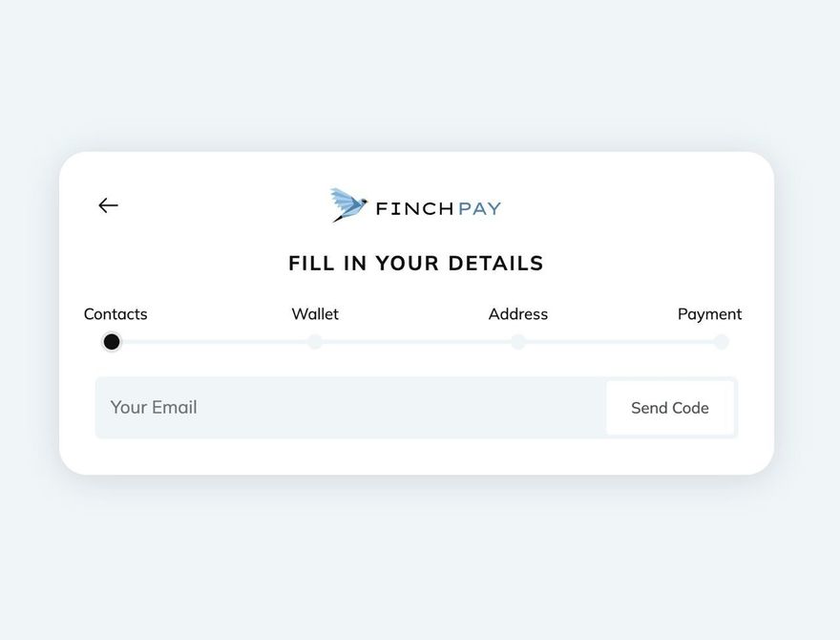Image resolution: width=840 pixels, height=640 pixels.
Task: Click progress track between Contacts and Wallet
Action: point(213,342)
